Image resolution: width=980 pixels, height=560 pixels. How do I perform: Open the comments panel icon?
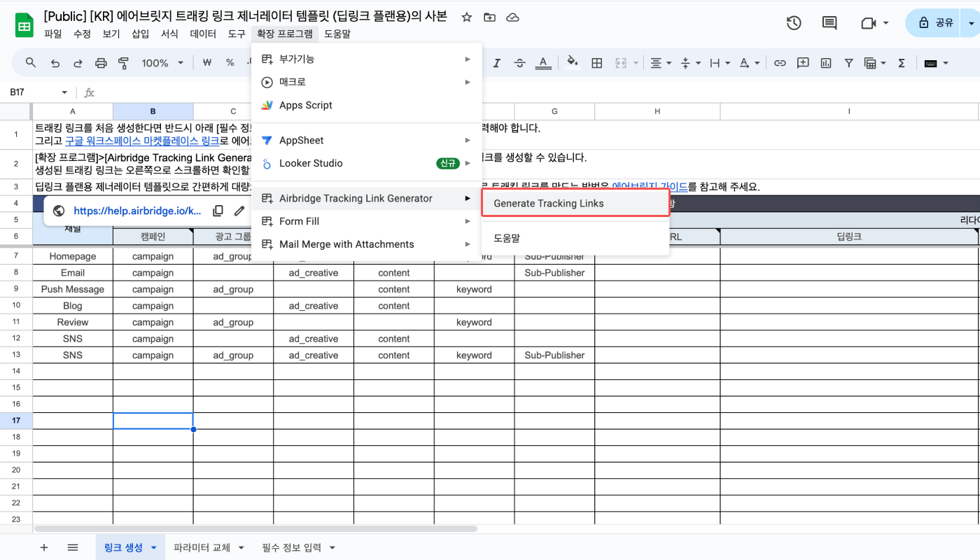pyautogui.click(x=829, y=23)
